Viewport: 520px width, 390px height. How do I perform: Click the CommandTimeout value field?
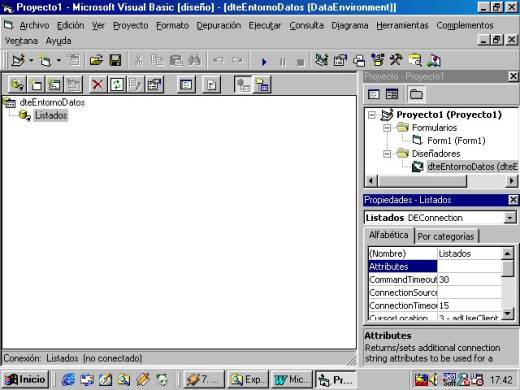tap(469, 279)
